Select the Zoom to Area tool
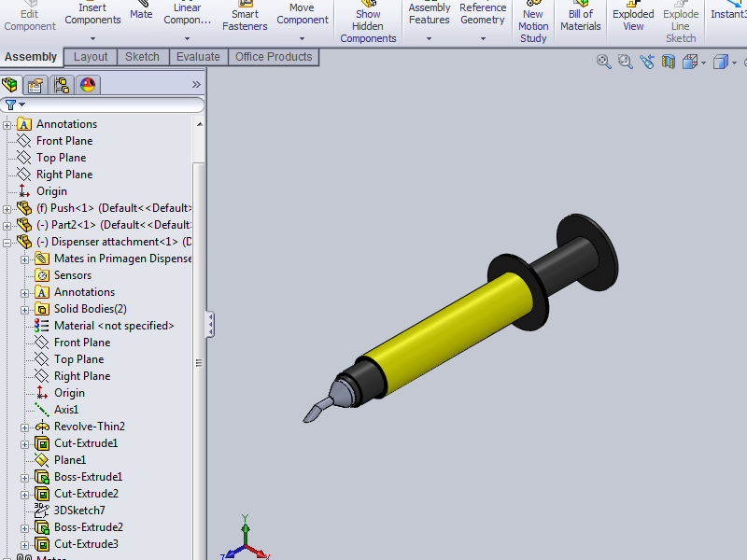The image size is (747, 560). coord(625,62)
